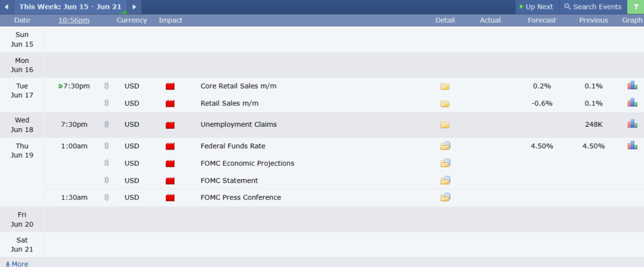Go to previous week arrow
Image resolution: width=644 pixels, height=267 pixels.
click(6, 7)
